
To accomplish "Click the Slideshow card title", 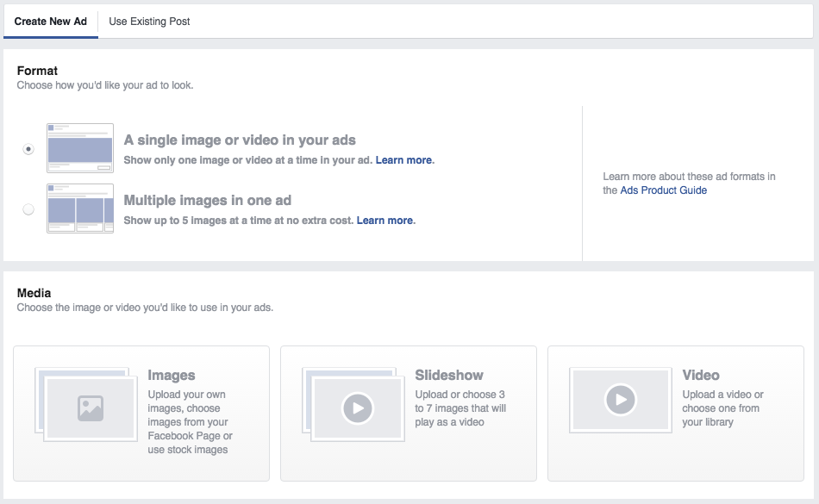I will pyautogui.click(x=448, y=376).
